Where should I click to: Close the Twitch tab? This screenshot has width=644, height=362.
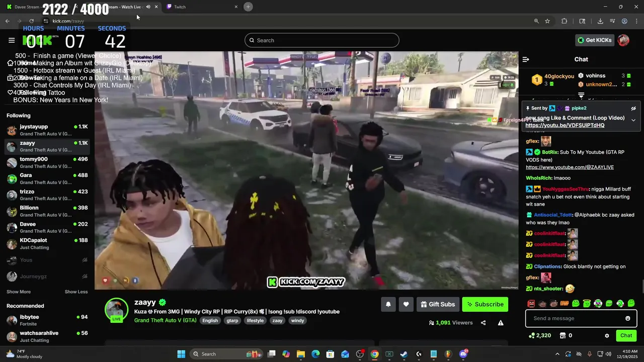pos(236,7)
